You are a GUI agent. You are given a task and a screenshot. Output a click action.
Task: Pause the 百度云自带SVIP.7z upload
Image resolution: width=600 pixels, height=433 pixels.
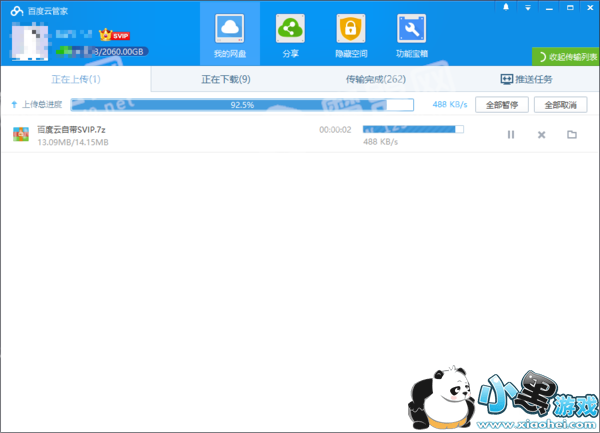[x=511, y=135]
